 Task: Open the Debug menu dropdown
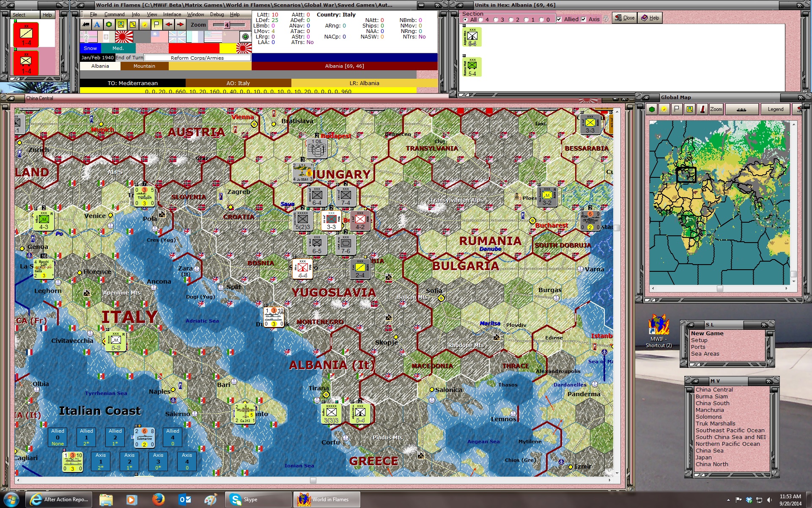click(x=217, y=14)
